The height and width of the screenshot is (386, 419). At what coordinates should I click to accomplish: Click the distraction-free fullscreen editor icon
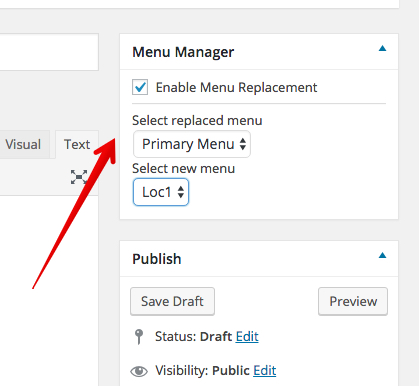(79, 177)
